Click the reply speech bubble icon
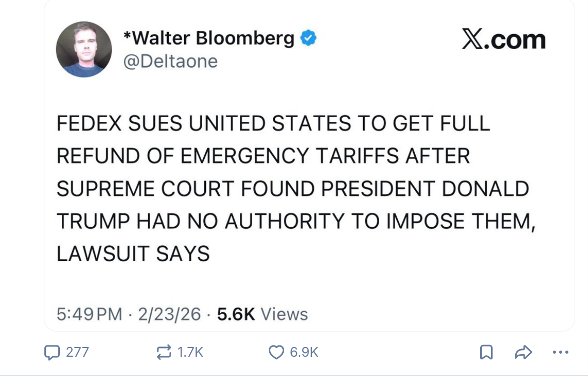The height and width of the screenshot is (380, 588). (52, 353)
